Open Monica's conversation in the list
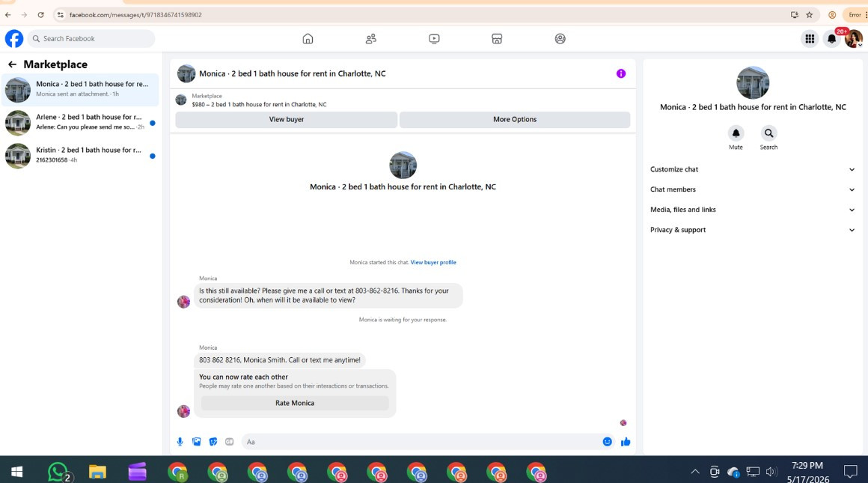Viewport: 868px width, 483px height. click(x=81, y=90)
